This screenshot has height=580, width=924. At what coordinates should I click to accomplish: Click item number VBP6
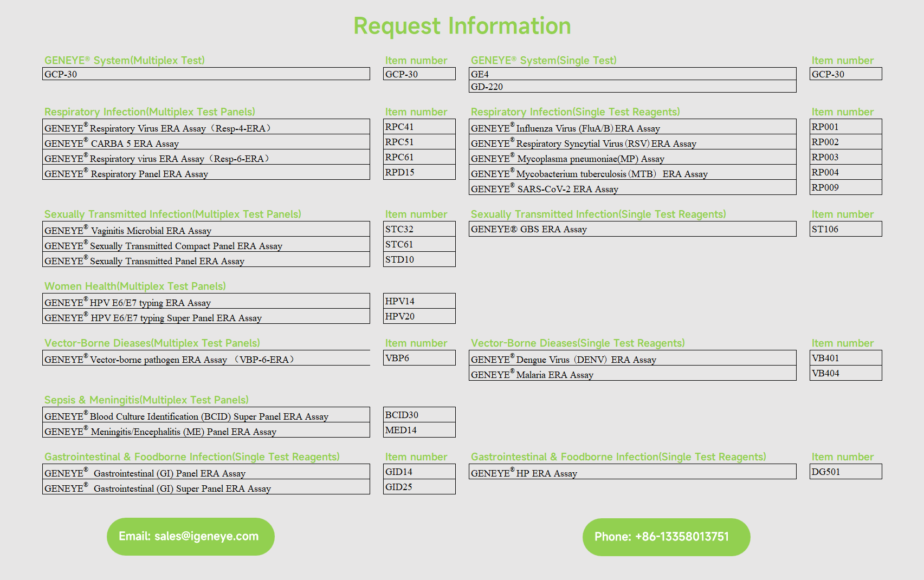419,358
